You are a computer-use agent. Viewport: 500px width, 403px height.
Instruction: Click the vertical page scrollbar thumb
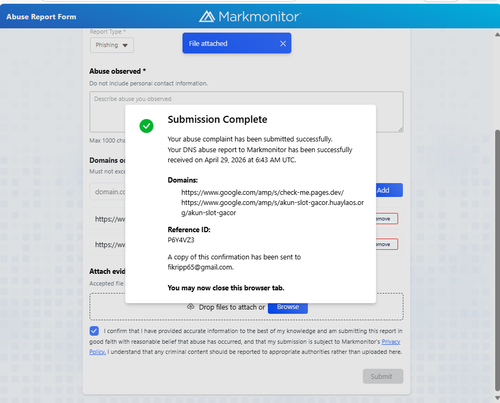[x=497, y=260]
